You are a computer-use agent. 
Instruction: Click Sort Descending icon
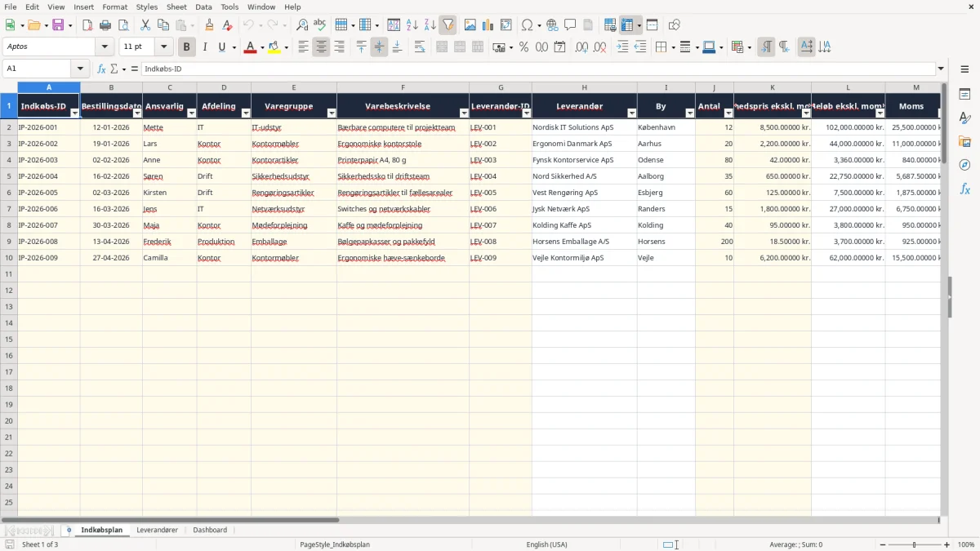[x=430, y=25]
